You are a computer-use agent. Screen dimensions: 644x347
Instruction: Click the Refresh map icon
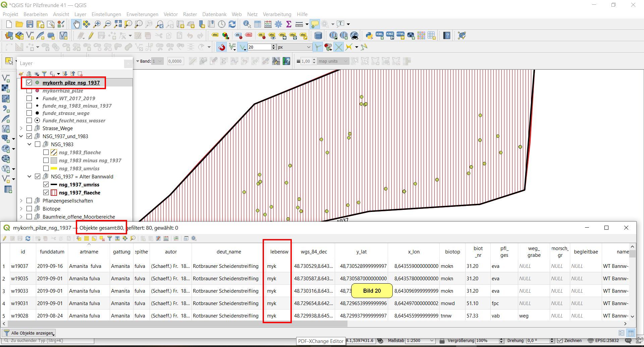(x=232, y=24)
